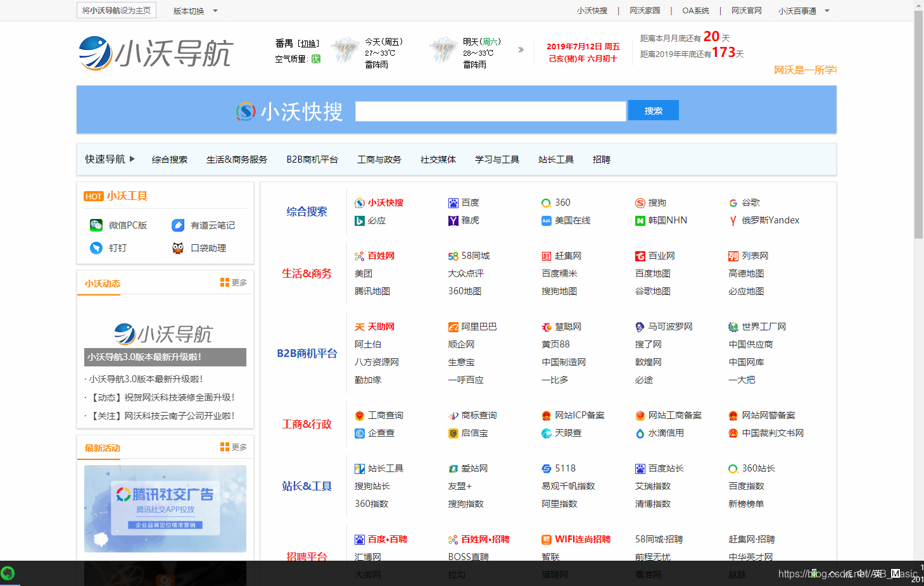This screenshot has height=586, width=924.
Task: Select 学习与工具 navigation item
Action: 497,159
